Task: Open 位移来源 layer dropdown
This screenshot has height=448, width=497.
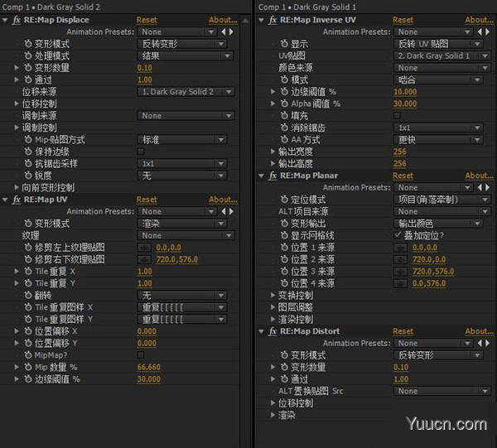Action: tap(186, 92)
